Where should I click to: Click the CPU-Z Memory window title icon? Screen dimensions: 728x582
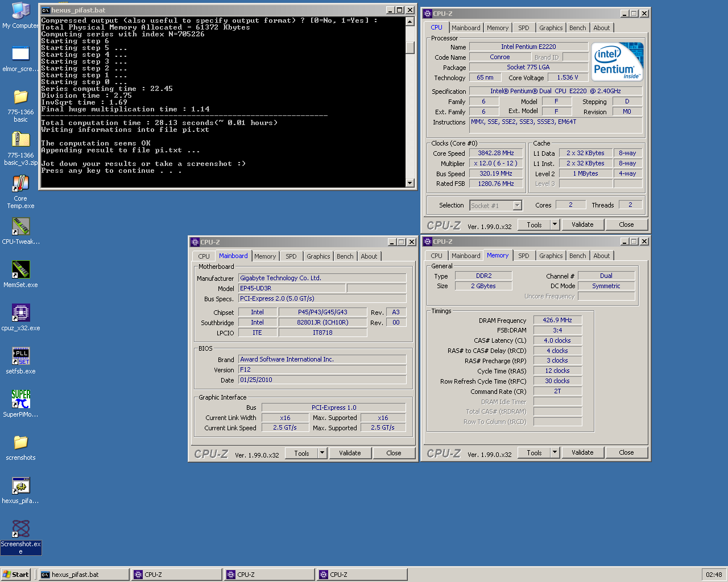(x=428, y=242)
